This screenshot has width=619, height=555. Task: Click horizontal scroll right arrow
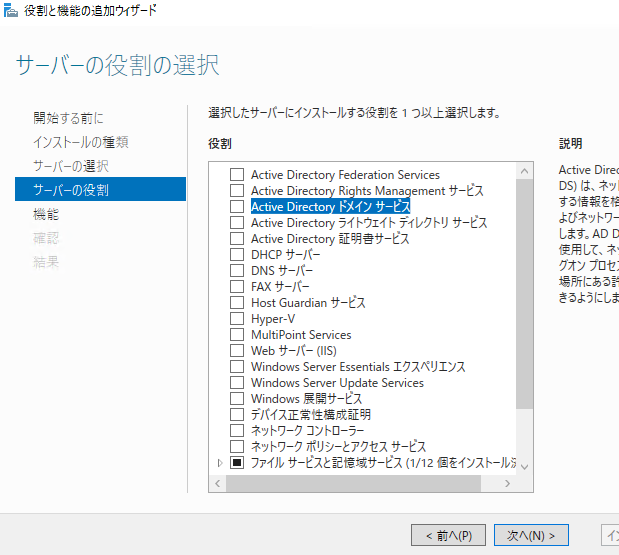(x=508, y=484)
